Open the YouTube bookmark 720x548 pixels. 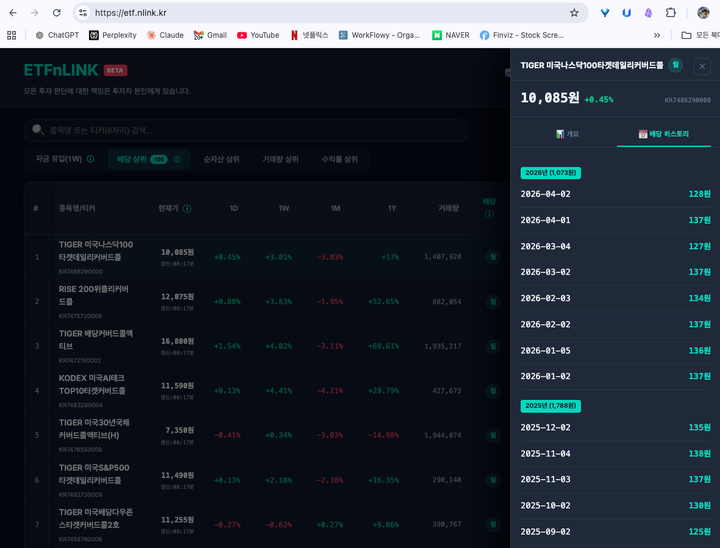pos(257,35)
